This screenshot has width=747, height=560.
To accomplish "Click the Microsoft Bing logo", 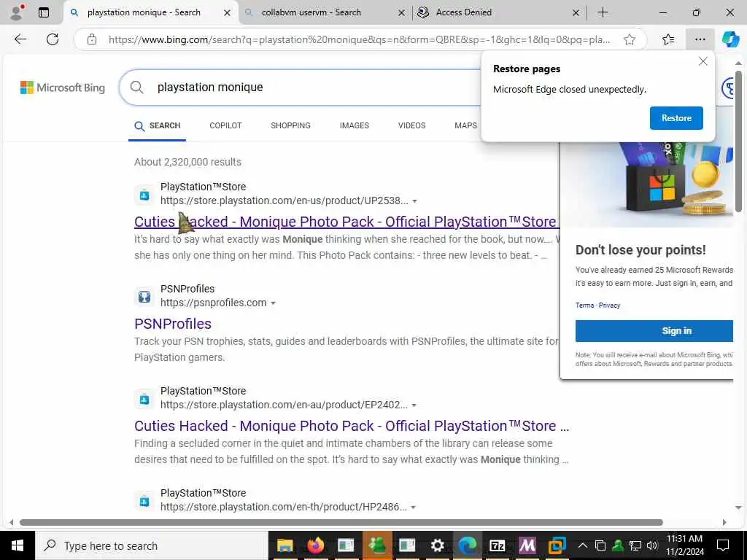I will (x=63, y=87).
